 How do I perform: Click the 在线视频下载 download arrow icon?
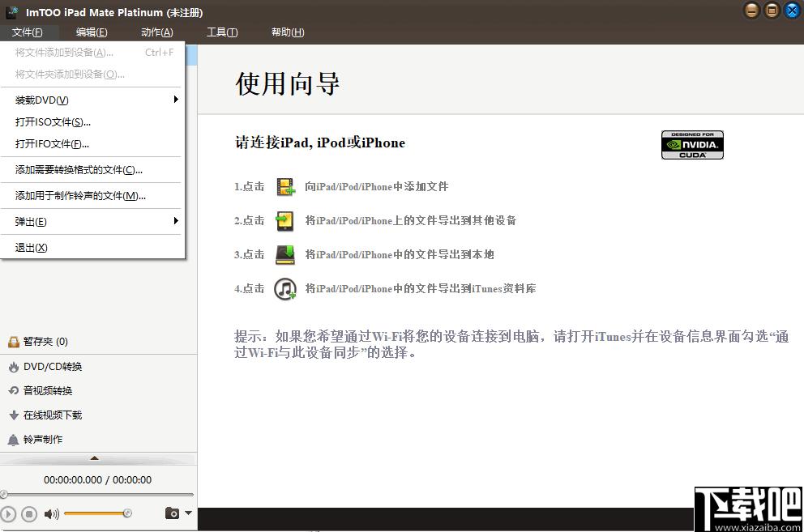pyautogui.click(x=14, y=415)
